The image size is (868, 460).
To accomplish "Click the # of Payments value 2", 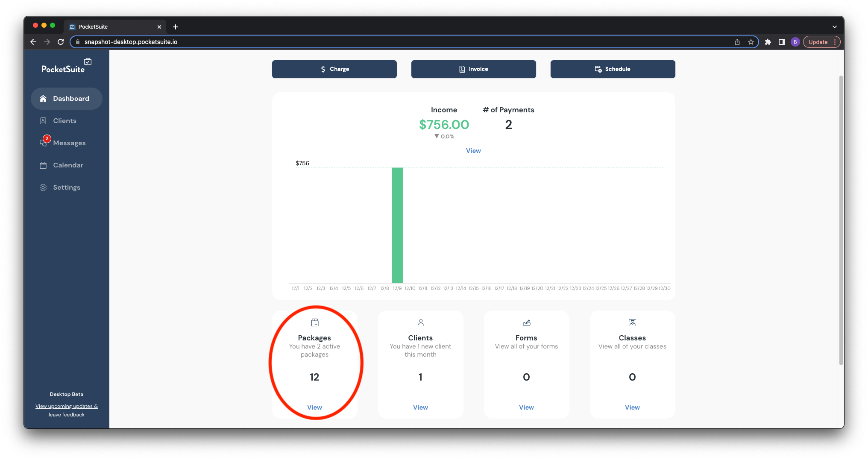I will (509, 125).
